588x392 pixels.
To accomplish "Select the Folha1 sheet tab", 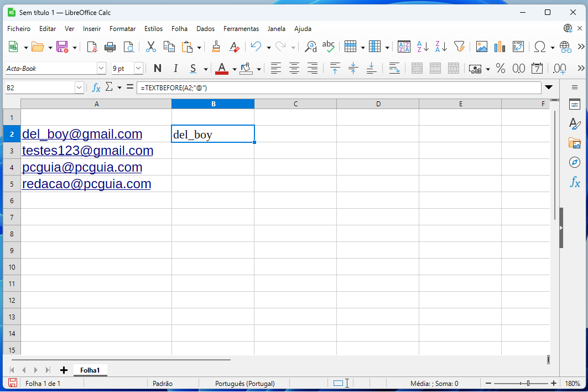I will tap(90, 370).
